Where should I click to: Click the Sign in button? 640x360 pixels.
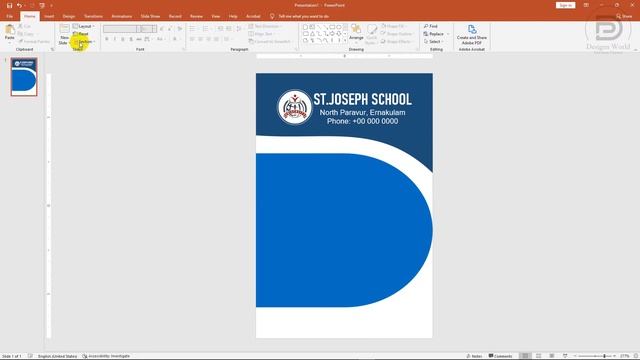point(565,5)
